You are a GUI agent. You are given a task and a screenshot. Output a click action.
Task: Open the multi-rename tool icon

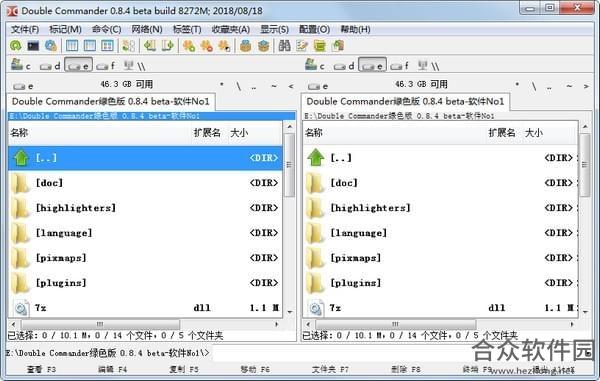coord(302,46)
